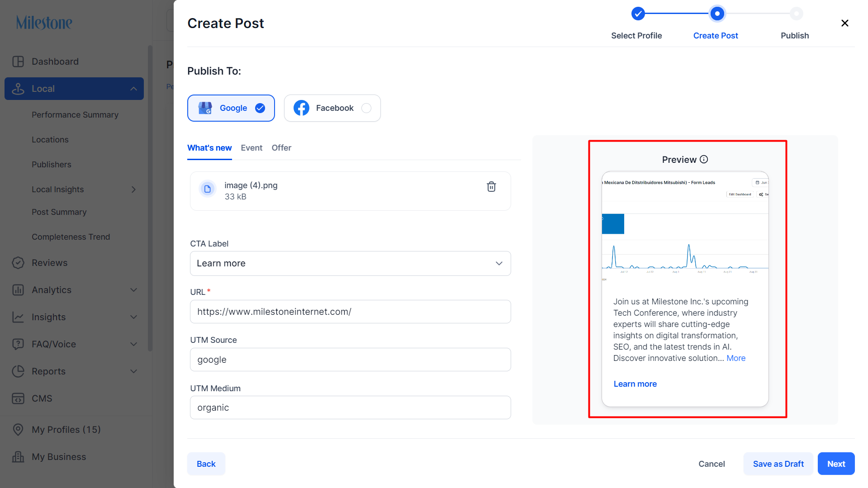The image size is (868, 488).
Task: Click the Publish step label
Action: [795, 36]
